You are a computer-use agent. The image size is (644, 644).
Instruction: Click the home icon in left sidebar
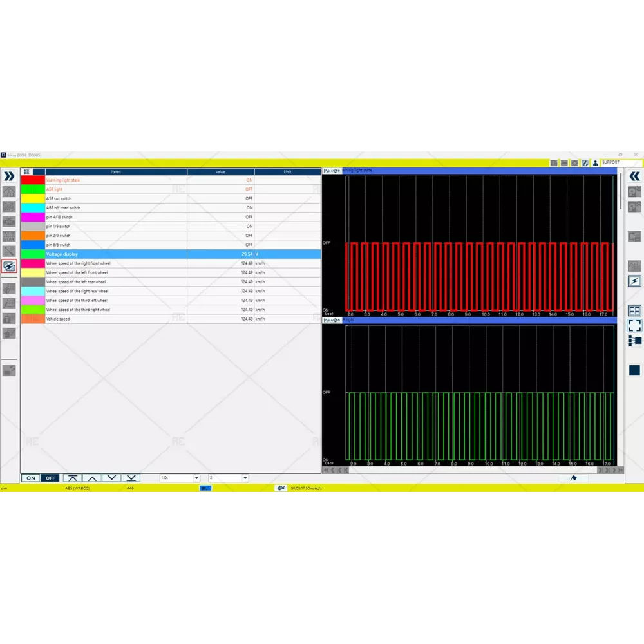(9, 192)
